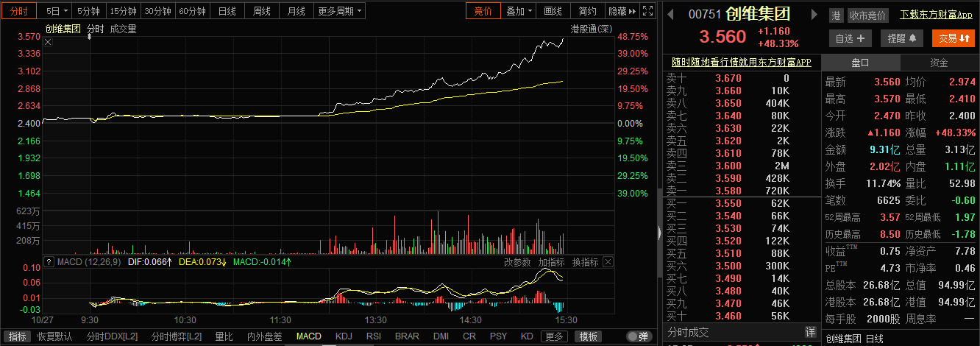
Task: Open 下载东方财富App link
Action: 936,15
